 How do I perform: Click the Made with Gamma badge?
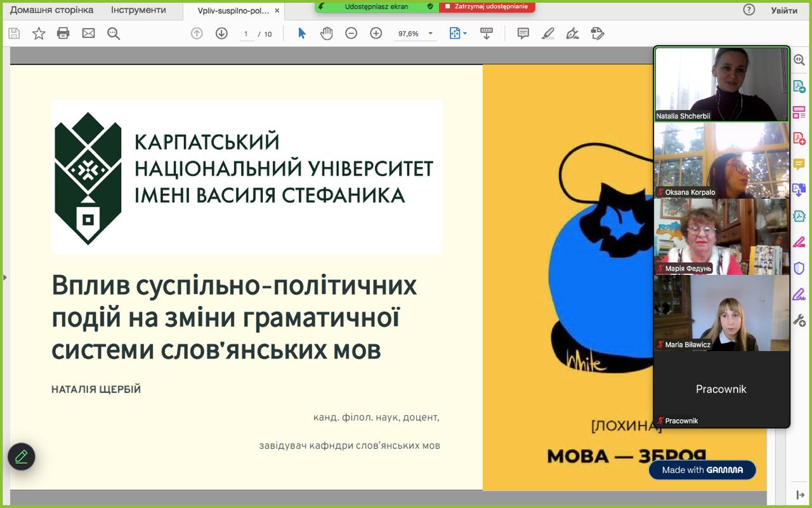702,470
